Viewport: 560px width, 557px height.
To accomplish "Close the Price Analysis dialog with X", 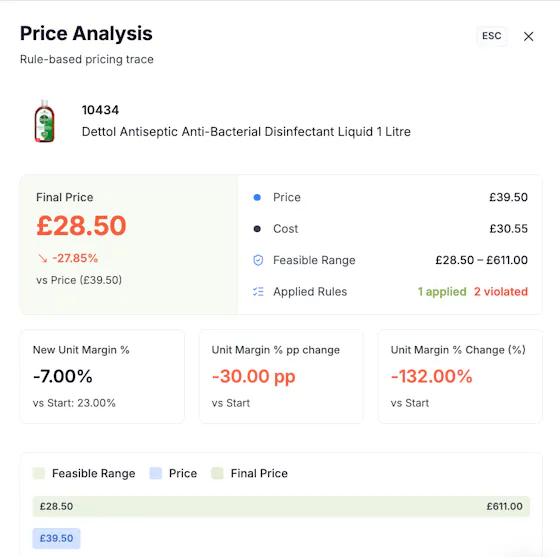I will 528,36.
